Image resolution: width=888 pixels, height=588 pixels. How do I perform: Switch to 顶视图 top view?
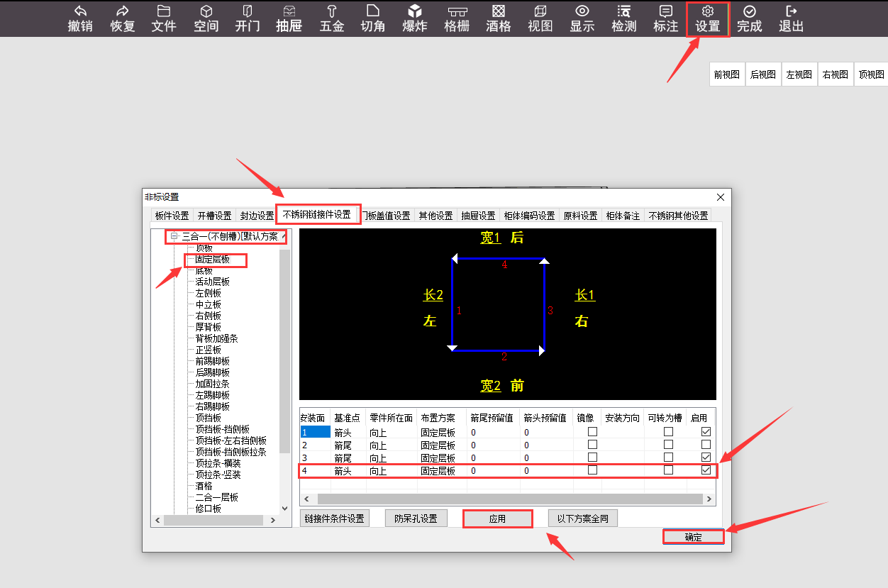coord(871,74)
